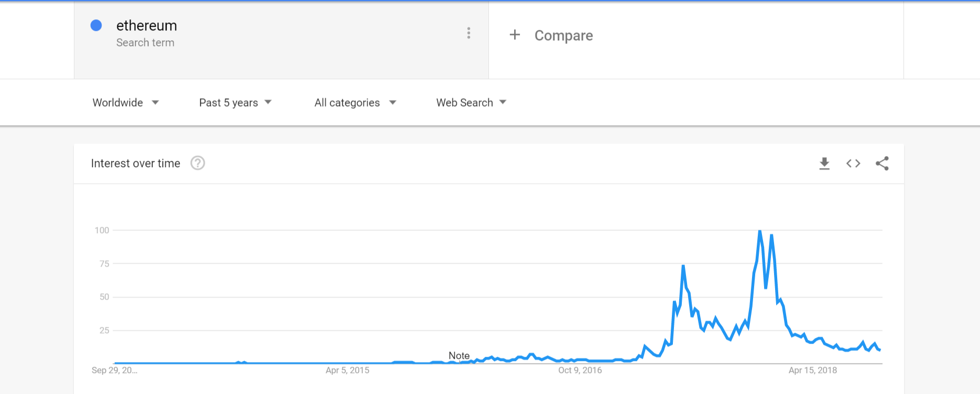Image resolution: width=980 pixels, height=394 pixels.
Task: Open the Past 5 years dropdown
Action: [x=235, y=102]
